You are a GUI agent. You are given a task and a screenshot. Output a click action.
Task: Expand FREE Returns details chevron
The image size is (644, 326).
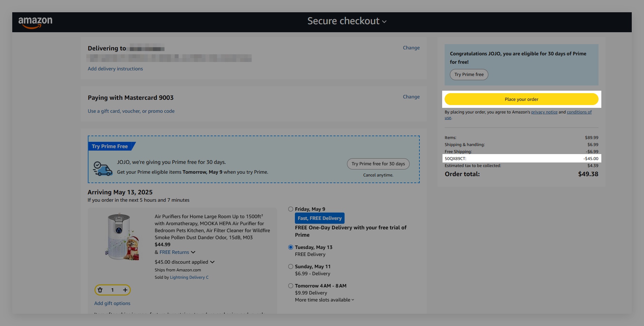click(x=193, y=252)
